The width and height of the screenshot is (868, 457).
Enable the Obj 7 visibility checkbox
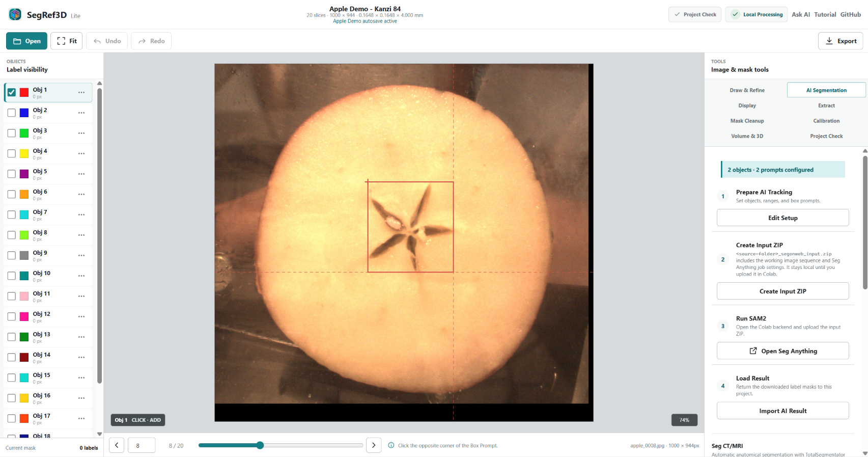(x=12, y=214)
